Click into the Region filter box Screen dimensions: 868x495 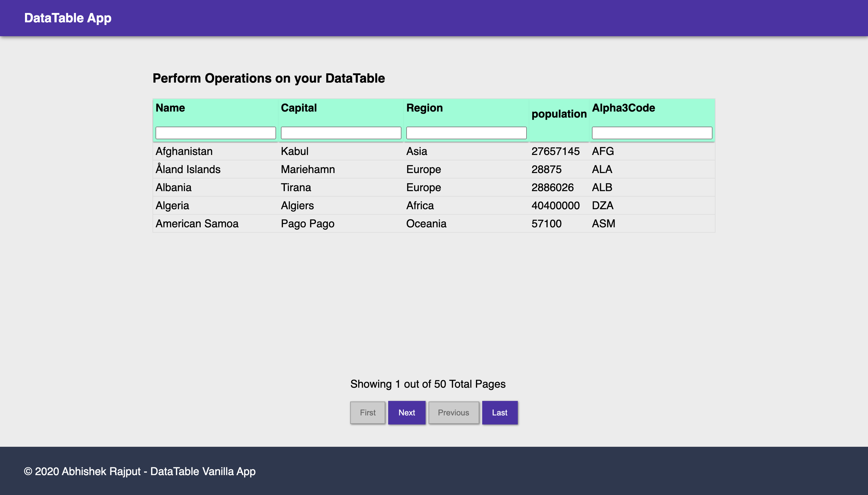466,133
